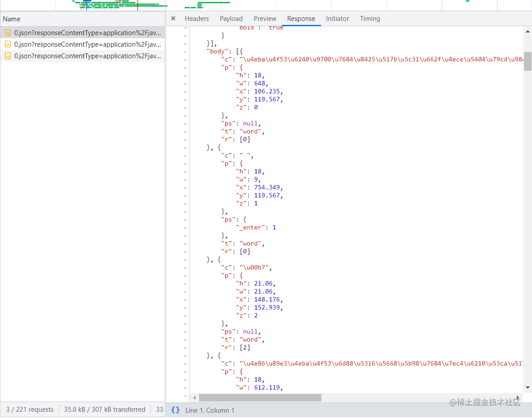Click the value 152.939 in the response
The image size is (532, 418).
coord(267,307)
